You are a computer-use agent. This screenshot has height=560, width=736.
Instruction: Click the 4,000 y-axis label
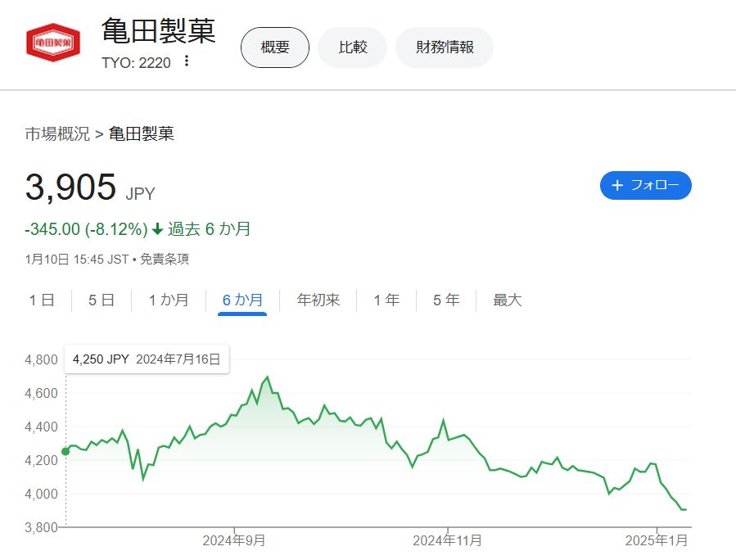click(41, 494)
